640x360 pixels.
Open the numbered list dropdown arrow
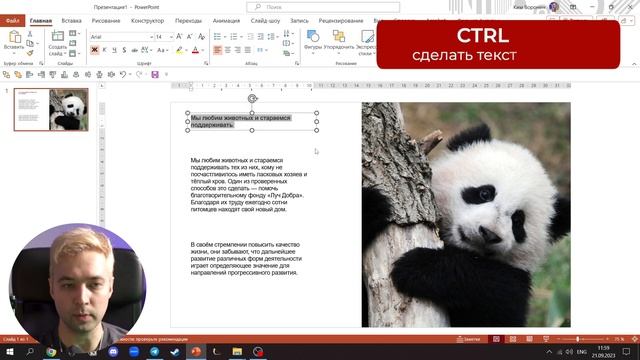(x=241, y=37)
